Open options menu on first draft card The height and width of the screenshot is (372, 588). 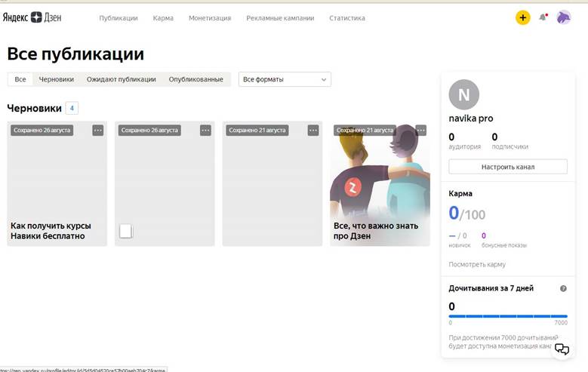(97, 131)
